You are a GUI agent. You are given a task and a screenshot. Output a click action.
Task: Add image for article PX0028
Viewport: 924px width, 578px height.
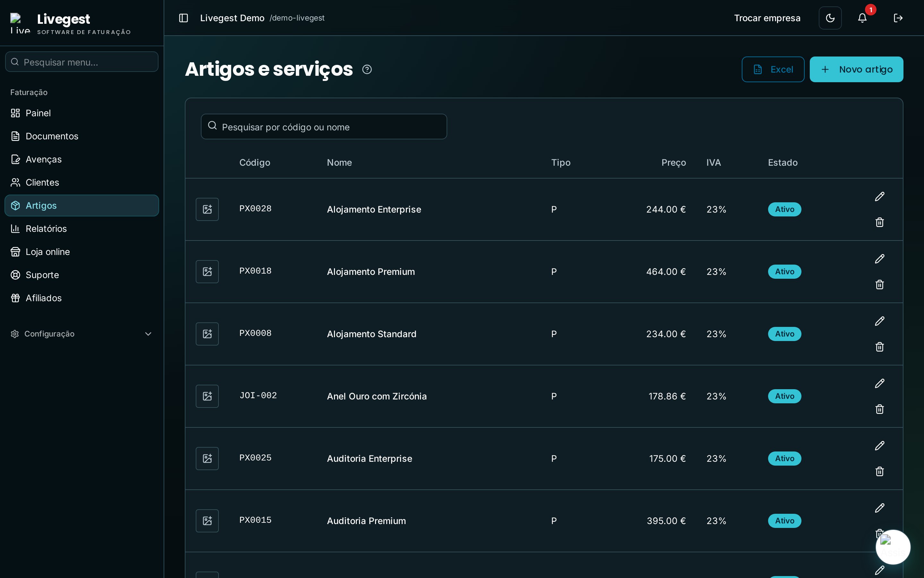(x=207, y=209)
